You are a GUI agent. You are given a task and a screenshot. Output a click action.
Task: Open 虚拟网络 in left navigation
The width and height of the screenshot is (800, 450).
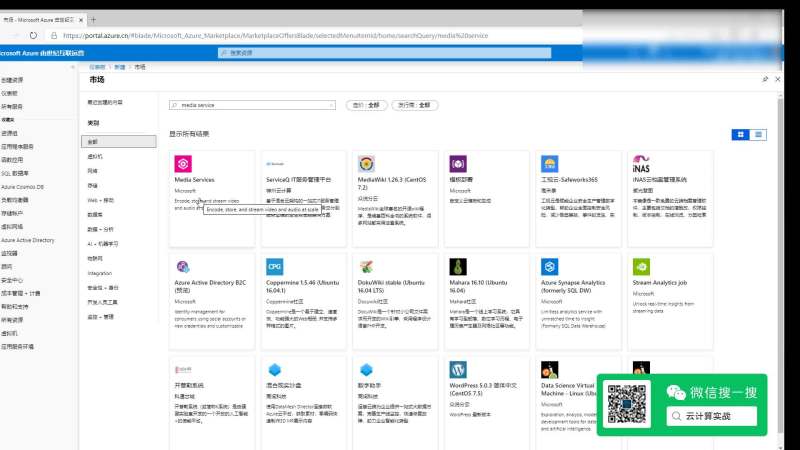12,227
